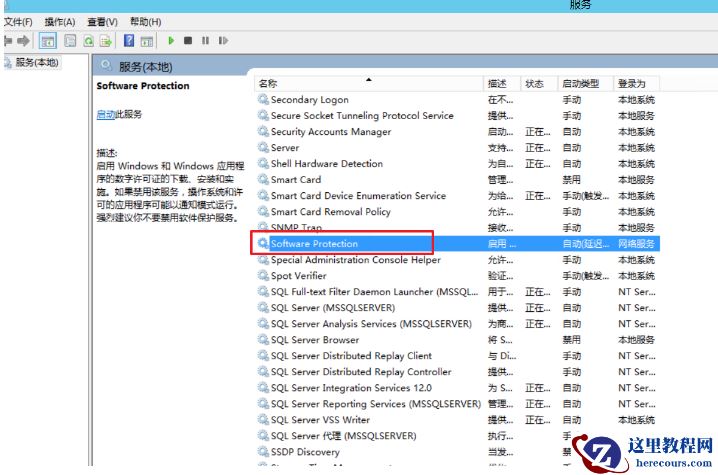Open the 帮助(H) menu
The width and height of the screenshot is (718, 475).
[x=145, y=22]
